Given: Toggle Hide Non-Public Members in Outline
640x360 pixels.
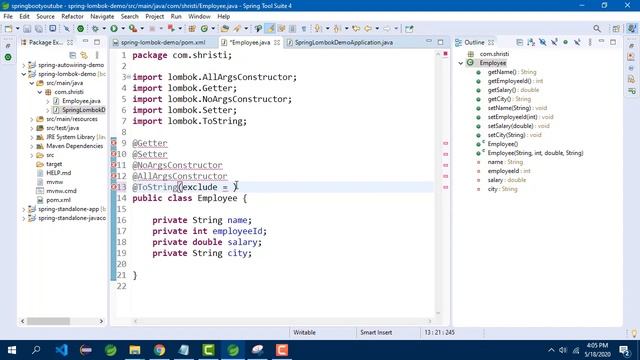Looking at the screenshot, I should point(565,42).
